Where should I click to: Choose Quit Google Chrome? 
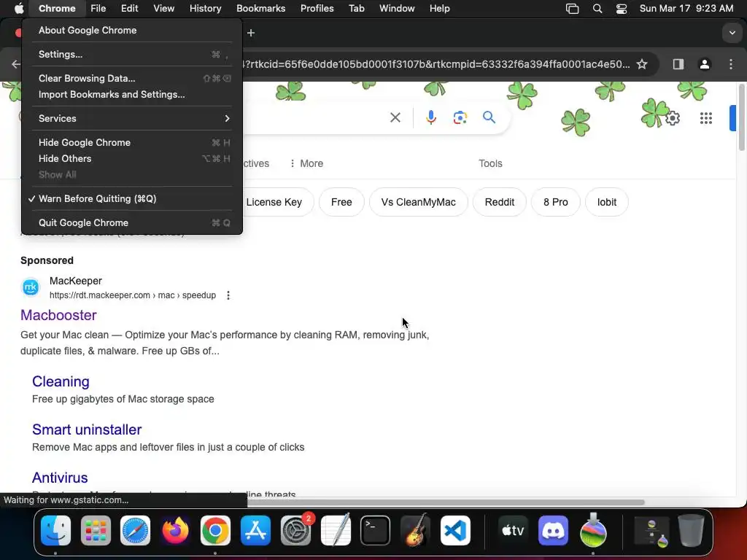point(132,222)
